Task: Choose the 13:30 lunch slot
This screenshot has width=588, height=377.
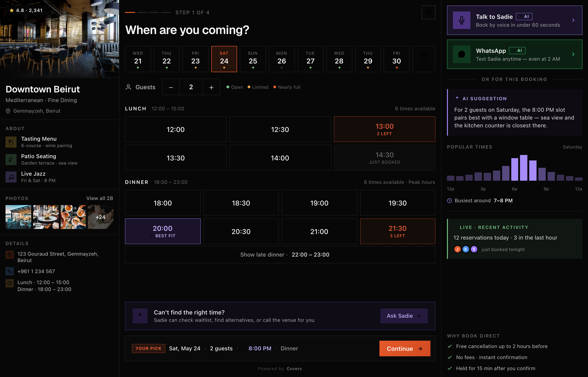Action: [176, 158]
